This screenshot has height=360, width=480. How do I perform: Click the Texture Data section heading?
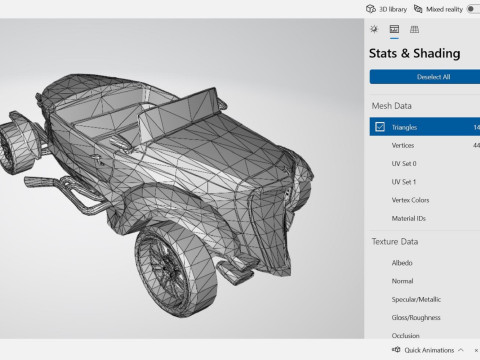pyautogui.click(x=395, y=242)
